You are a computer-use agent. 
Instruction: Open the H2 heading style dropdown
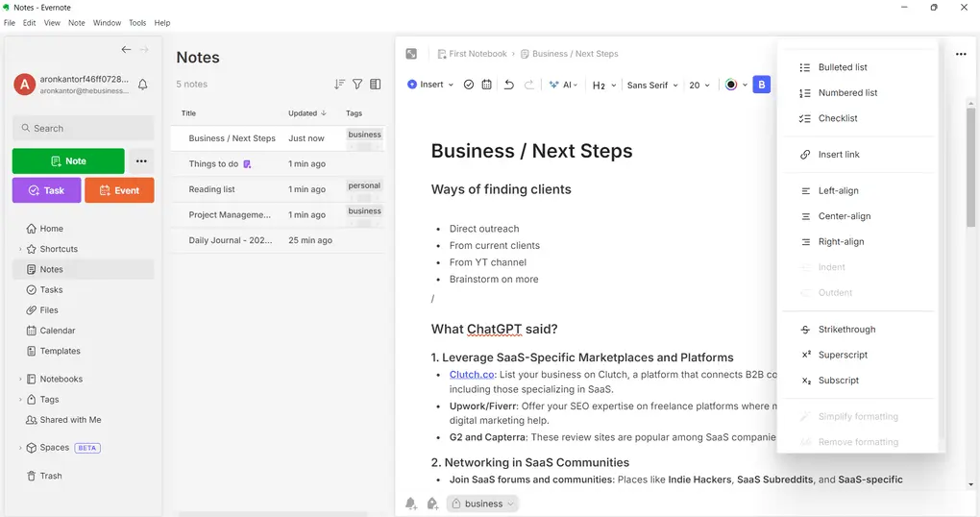point(602,85)
